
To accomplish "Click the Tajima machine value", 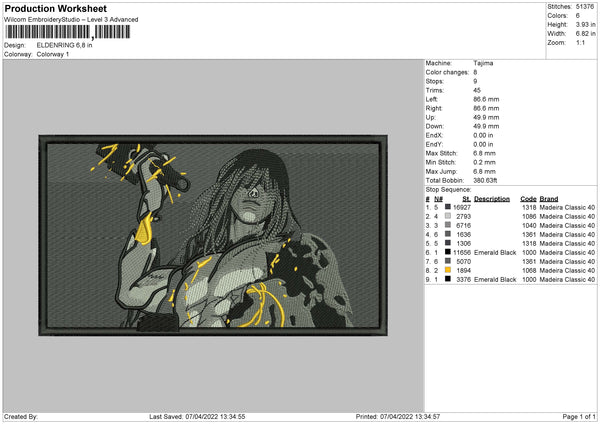I will tap(483, 62).
